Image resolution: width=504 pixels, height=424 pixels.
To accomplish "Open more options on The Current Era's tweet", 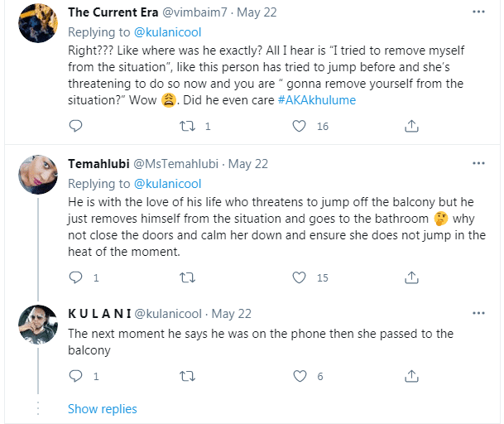I will coord(478,12).
